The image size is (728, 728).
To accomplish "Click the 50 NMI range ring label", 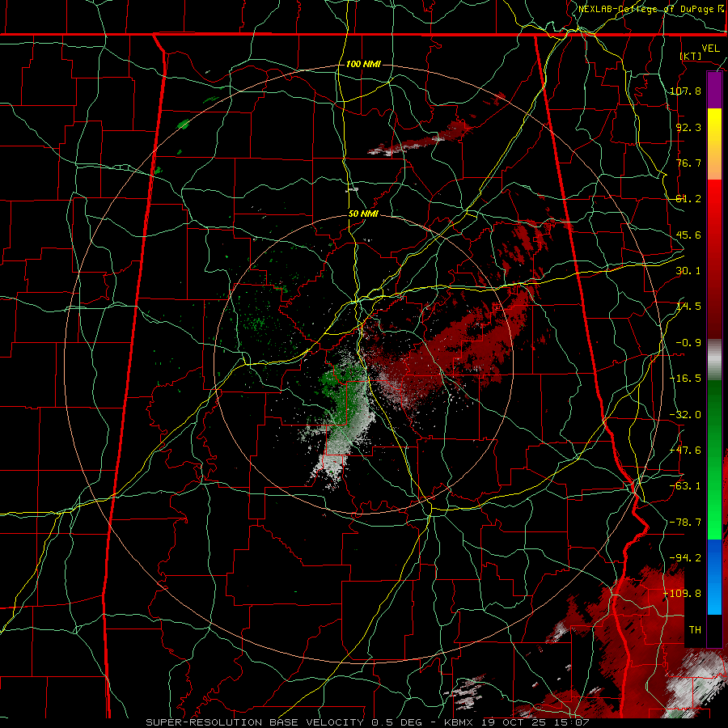I will (x=363, y=214).
